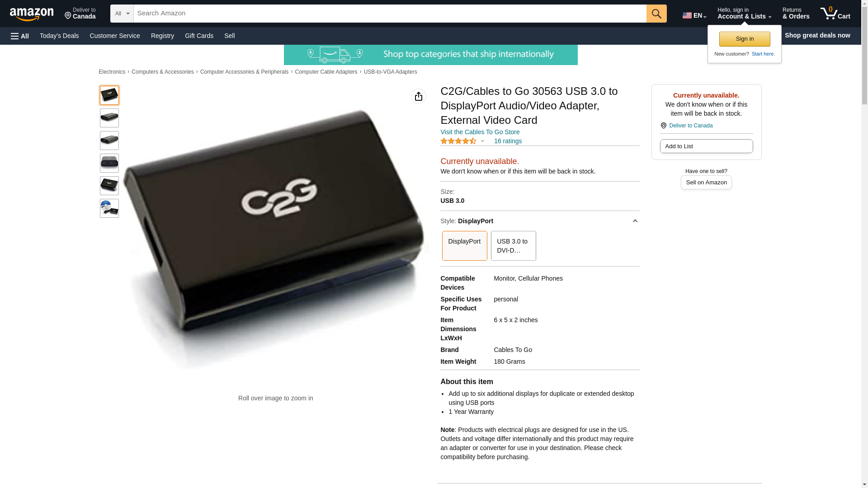The image size is (868, 488).
Task: Open the All hamburger menu
Action: [x=20, y=36]
